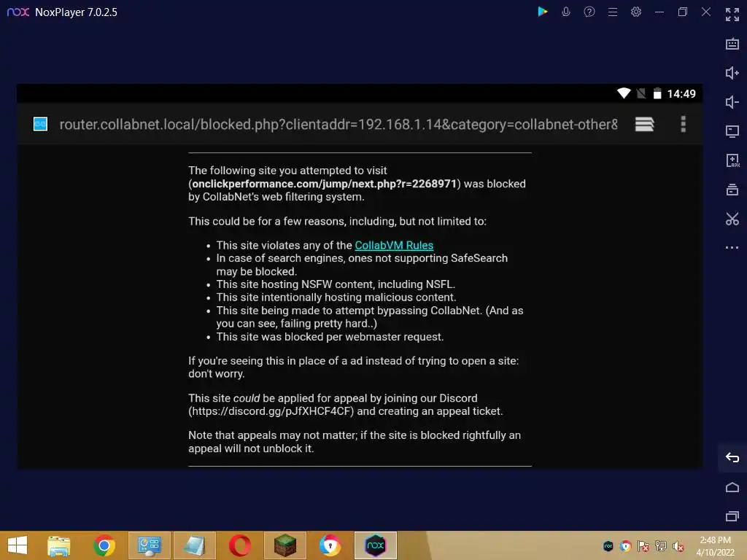
Task: Open File Explorer from the taskbar
Action: (58, 545)
